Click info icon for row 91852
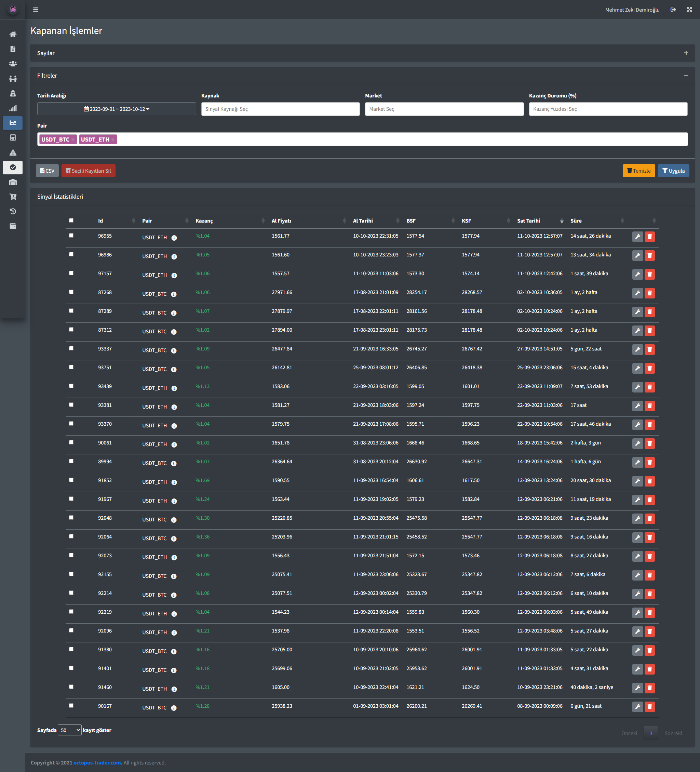 click(x=174, y=482)
